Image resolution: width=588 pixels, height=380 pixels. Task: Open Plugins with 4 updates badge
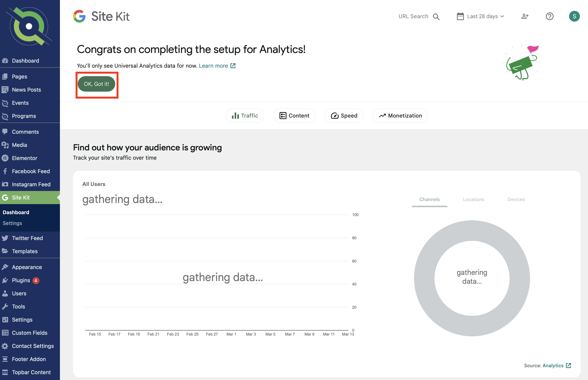point(30,280)
